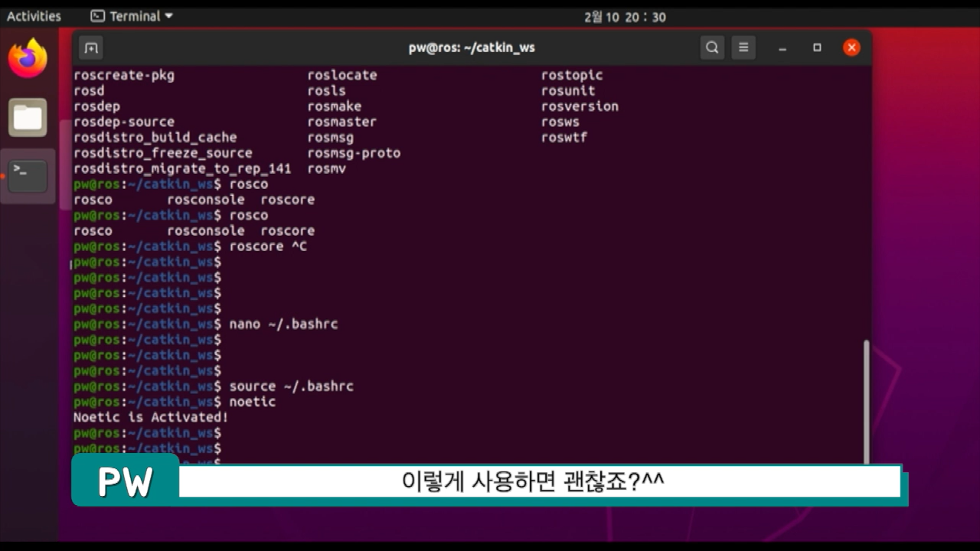
Task: Open the terminal hamburger menu
Action: (x=743, y=47)
